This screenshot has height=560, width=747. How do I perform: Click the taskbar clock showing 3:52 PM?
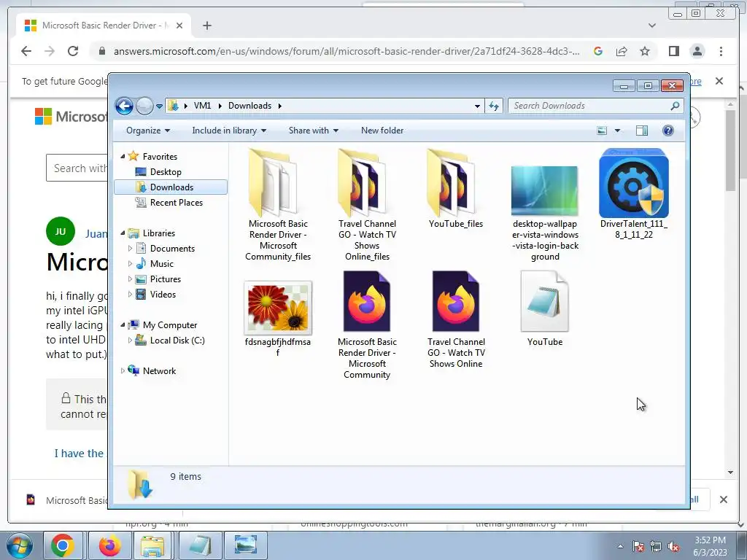point(710,545)
